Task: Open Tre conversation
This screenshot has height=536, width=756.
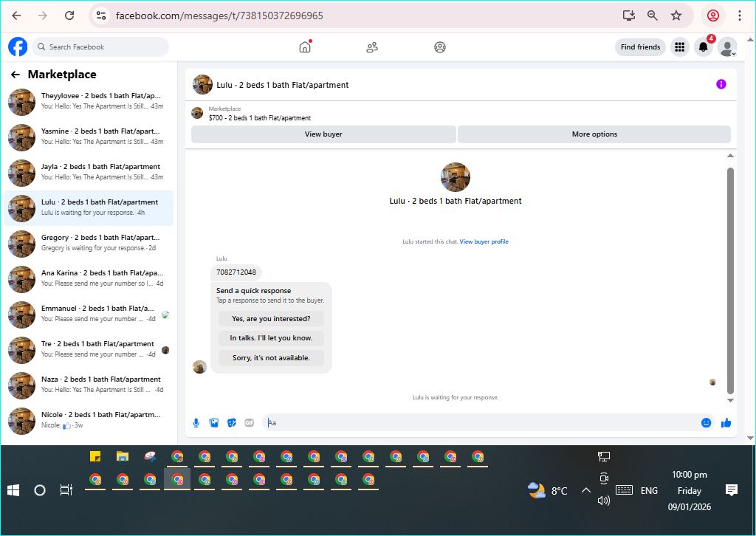Action: (89, 350)
